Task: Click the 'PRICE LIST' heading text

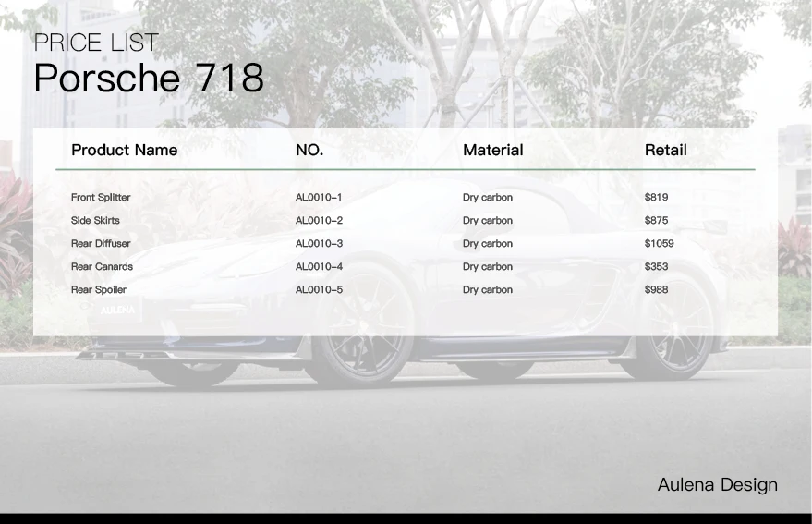Action: [x=96, y=43]
